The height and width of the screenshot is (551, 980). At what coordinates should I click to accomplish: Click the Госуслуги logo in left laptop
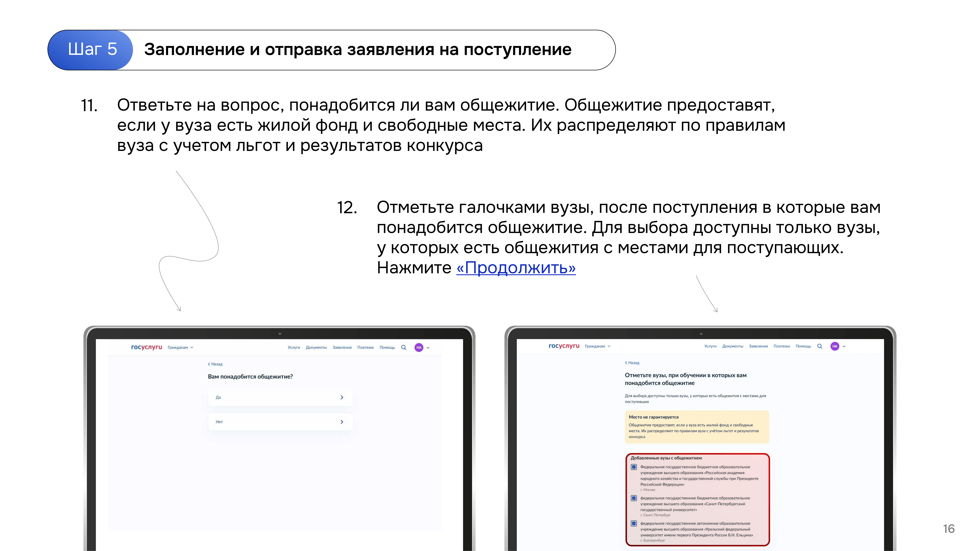146,347
